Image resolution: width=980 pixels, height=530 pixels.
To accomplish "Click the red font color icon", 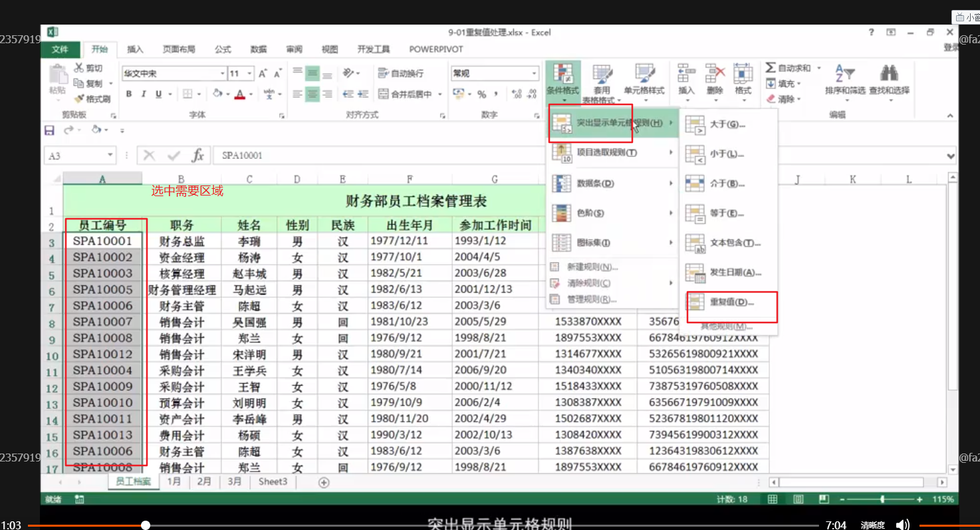I will tap(239, 94).
